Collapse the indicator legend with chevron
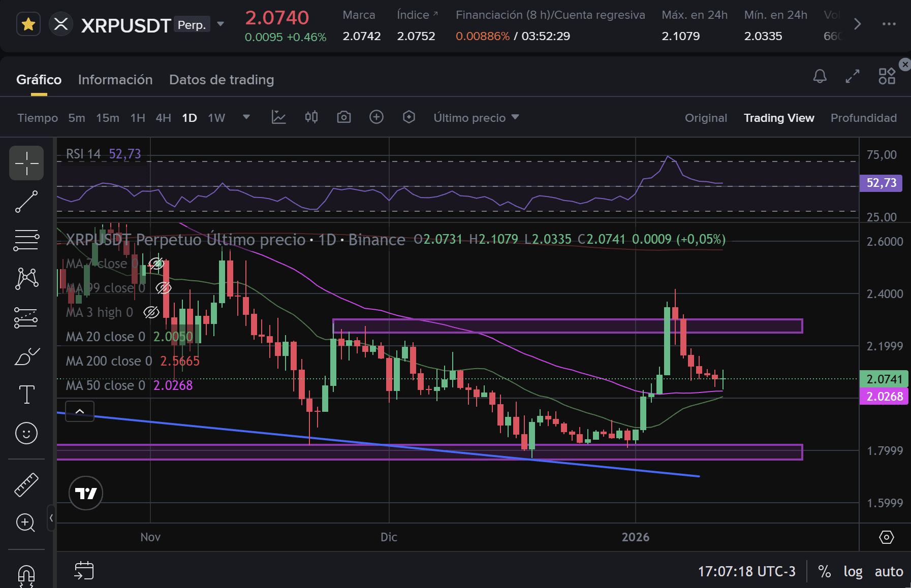 (80, 411)
